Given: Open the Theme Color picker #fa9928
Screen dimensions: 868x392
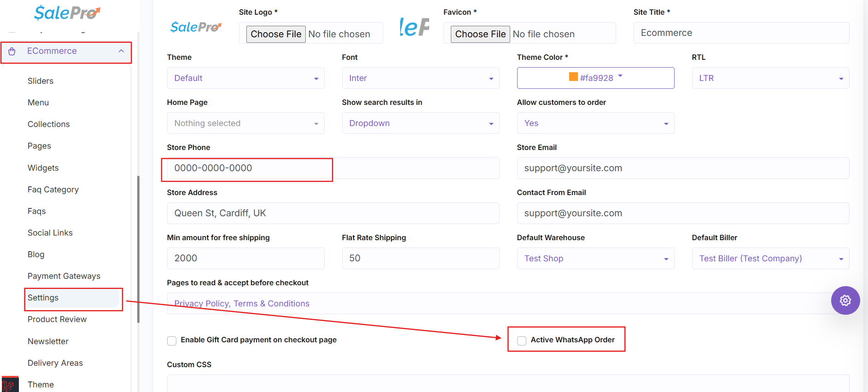Looking at the screenshot, I should click(x=595, y=78).
